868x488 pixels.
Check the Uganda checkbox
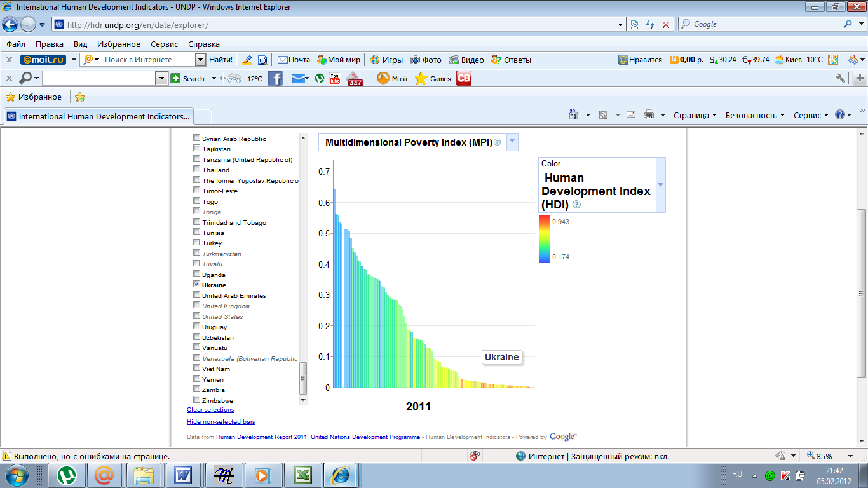[197, 274]
